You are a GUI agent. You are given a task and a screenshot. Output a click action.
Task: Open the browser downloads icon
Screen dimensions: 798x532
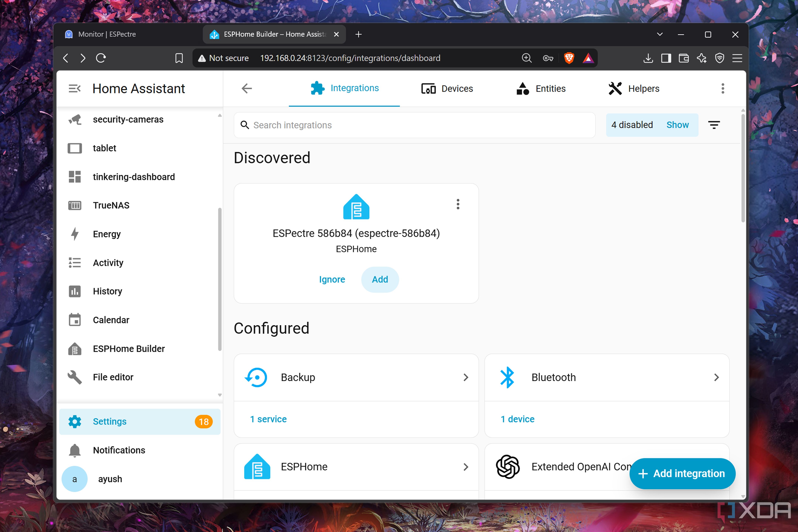click(x=648, y=58)
